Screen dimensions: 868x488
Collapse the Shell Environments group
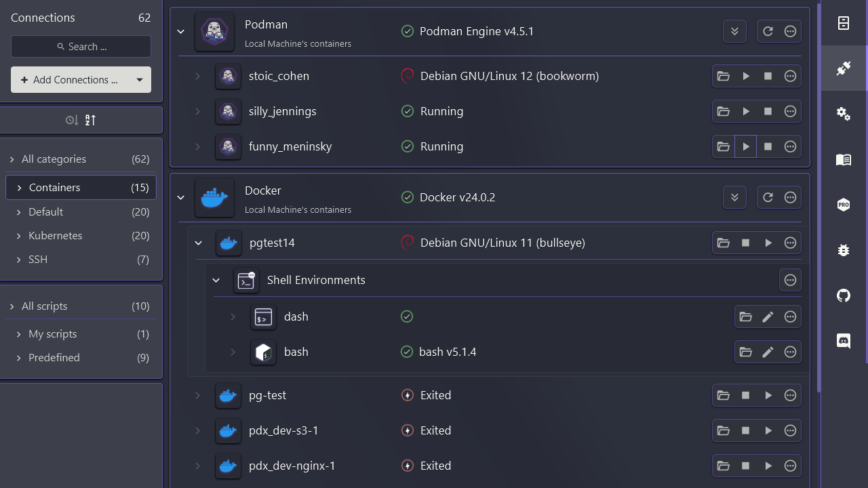pos(216,280)
